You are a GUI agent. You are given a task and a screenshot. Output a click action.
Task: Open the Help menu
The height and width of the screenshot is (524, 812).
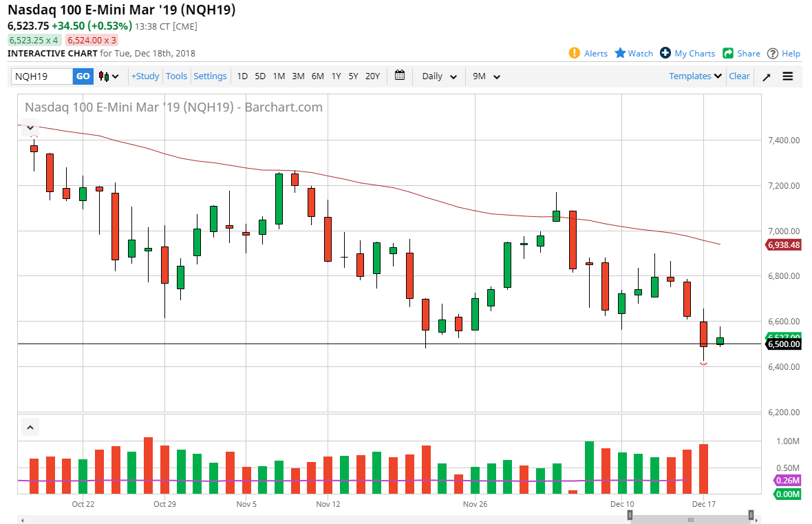click(783, 53)
